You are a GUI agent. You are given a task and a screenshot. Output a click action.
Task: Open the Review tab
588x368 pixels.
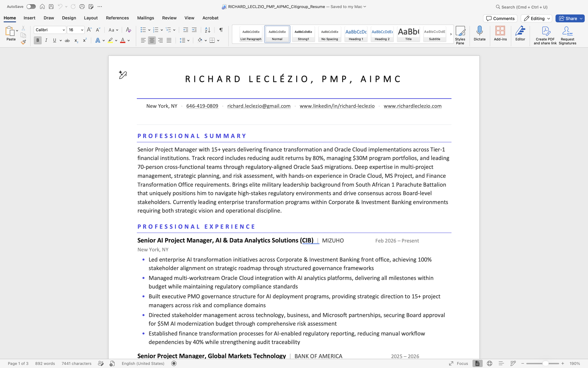[169, 18]
